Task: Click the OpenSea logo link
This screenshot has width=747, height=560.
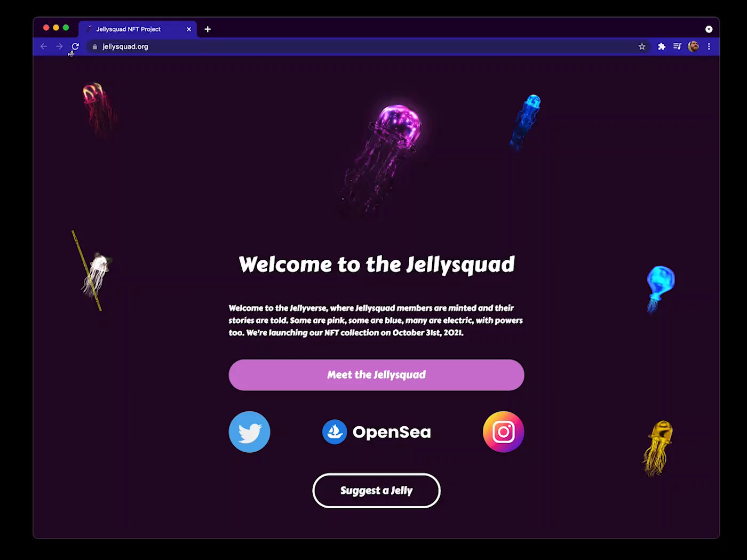Action: click(x=376, y=432)
